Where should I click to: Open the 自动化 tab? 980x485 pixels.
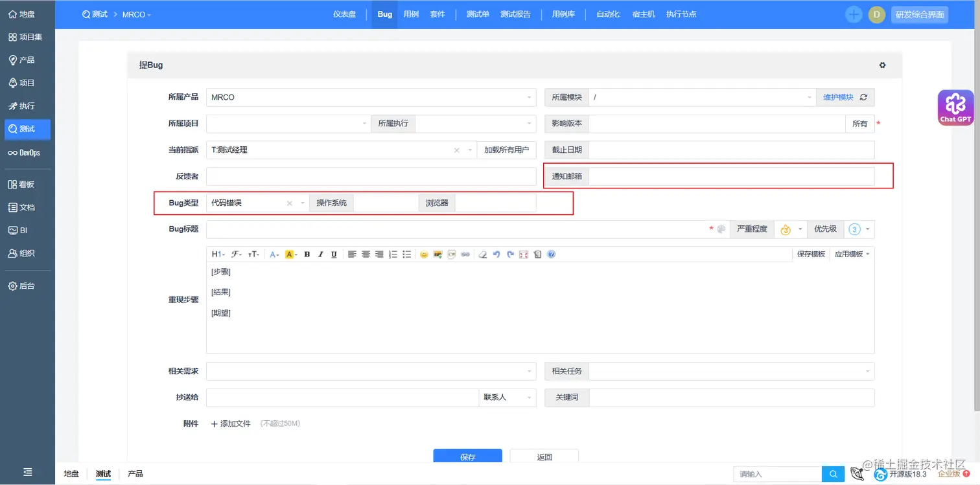609,14
